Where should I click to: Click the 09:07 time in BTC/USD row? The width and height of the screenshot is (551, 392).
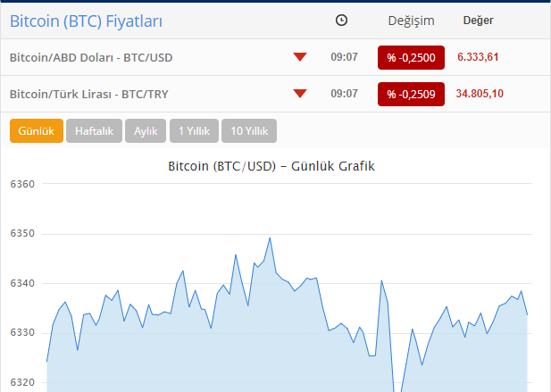pyautogui.click(x=344, y=57)
